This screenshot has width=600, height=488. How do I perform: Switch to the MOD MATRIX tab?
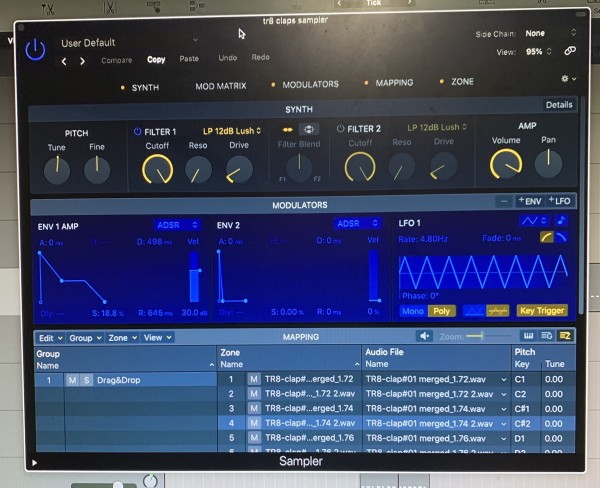(221, 85)
